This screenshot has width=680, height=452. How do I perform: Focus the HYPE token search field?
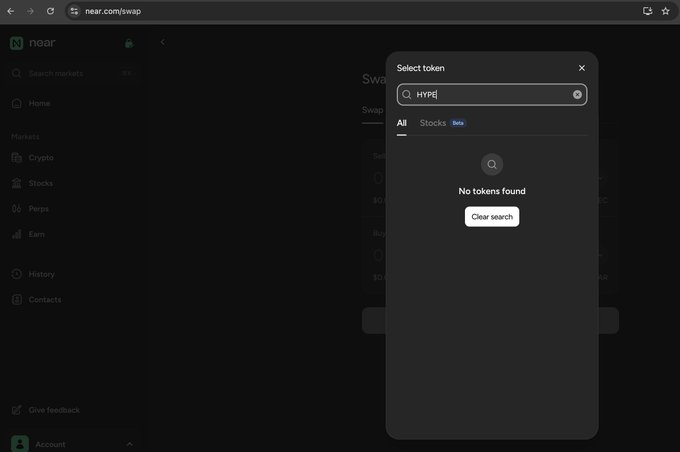[492, 95]
